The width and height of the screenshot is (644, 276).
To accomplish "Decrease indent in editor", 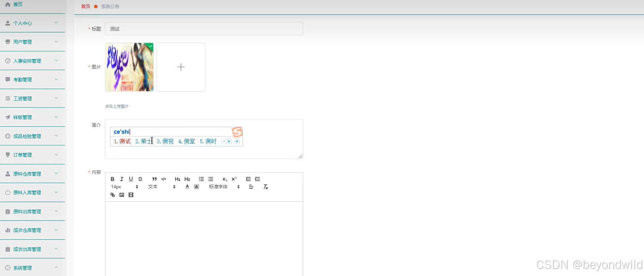I will click(248, 179).
